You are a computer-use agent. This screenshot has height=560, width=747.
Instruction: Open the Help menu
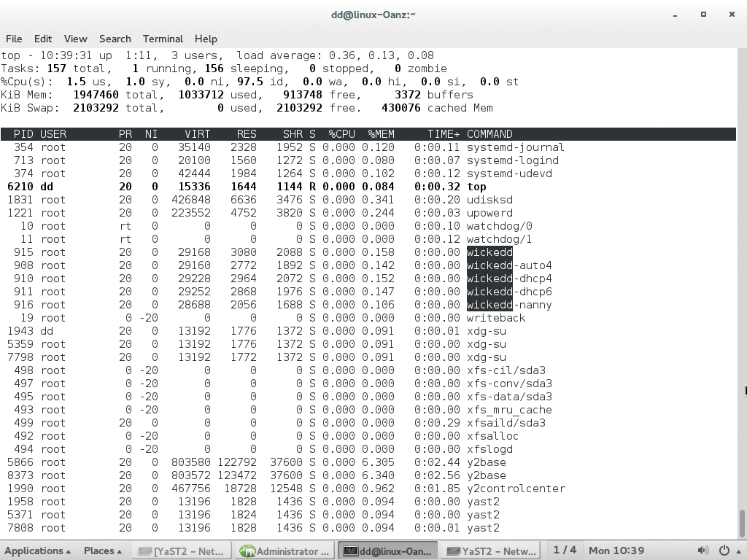206,39
